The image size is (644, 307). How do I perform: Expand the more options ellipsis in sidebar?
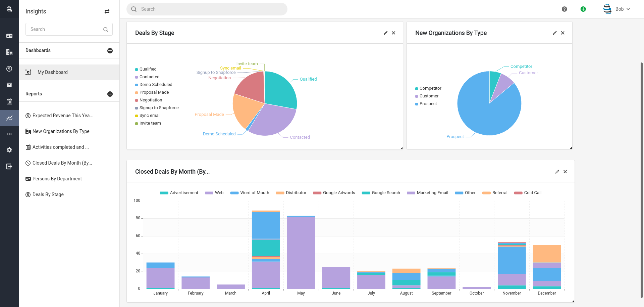tap(9, 134)
